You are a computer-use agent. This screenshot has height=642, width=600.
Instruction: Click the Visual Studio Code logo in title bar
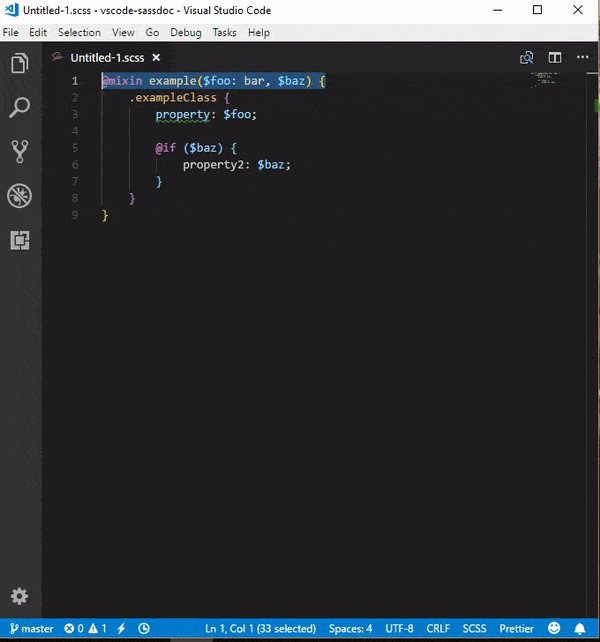click(11, 10)
